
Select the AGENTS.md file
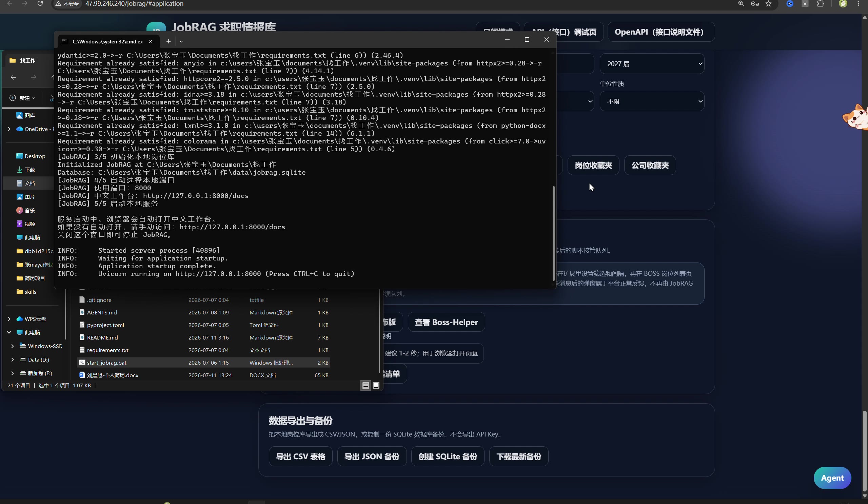click(x=203, y=312)
